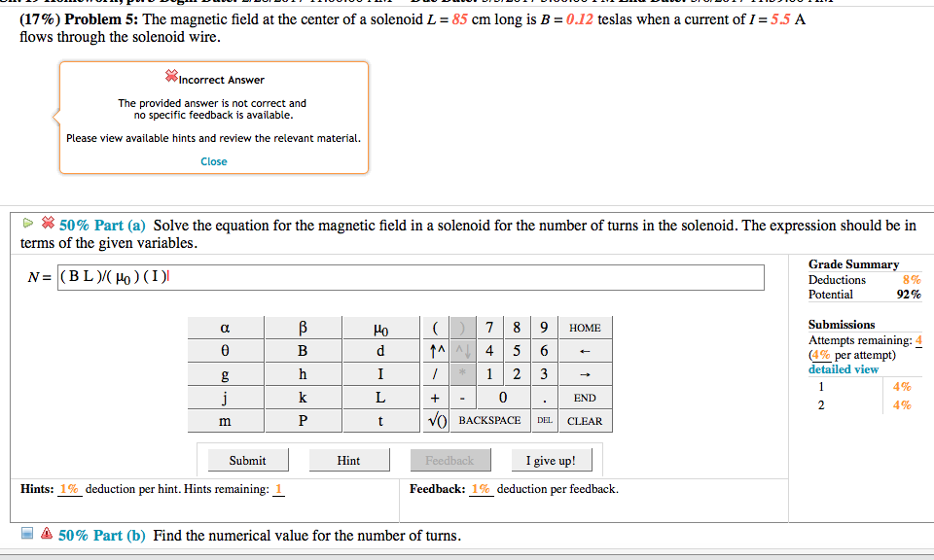Insert the square root function

tap(436, 421)
